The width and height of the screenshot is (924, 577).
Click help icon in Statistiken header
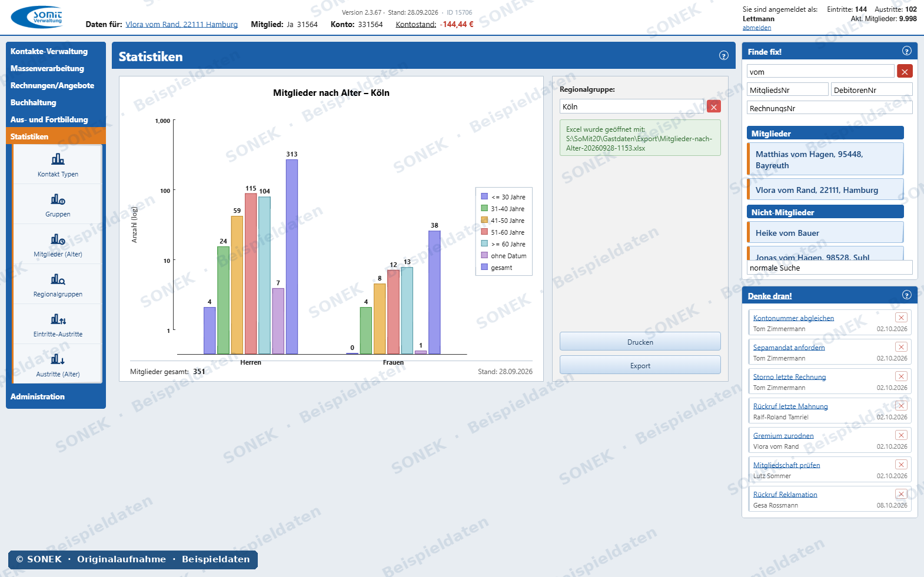[x=724, y=56]
